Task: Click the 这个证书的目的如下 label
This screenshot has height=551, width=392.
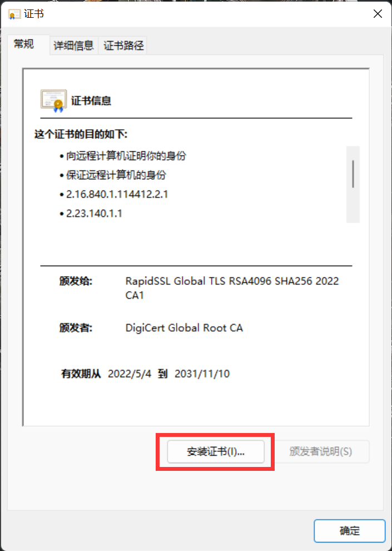Action: pos(81,134)
